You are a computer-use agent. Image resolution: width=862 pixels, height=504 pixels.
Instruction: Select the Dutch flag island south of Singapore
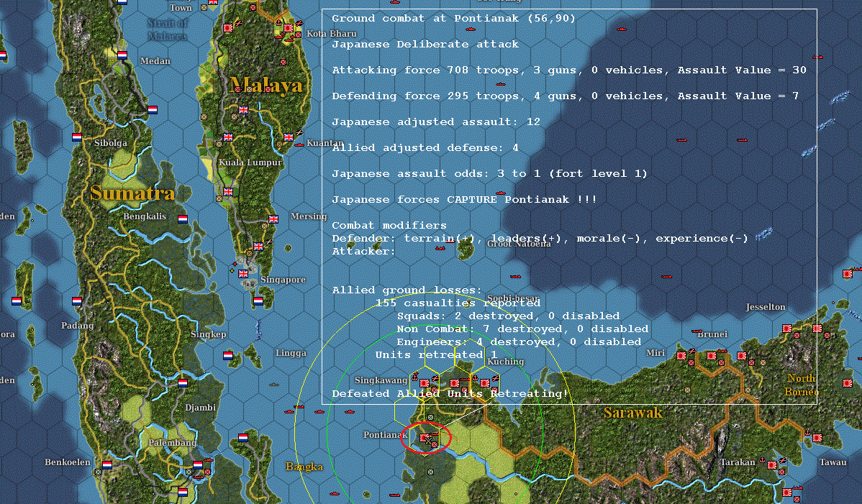click(258, 301)
